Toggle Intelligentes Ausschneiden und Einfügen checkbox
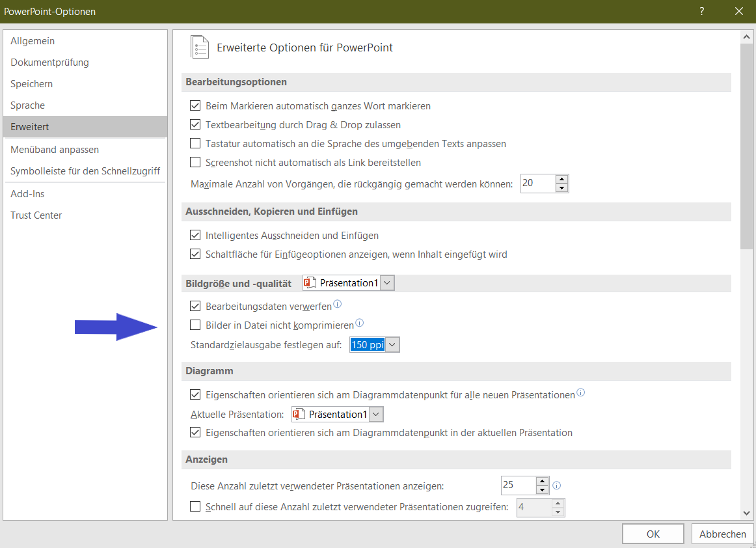The height and width of the screenshot is (548, 756). [x=195, y=236]
